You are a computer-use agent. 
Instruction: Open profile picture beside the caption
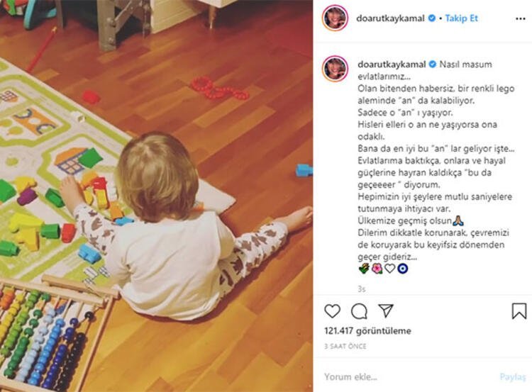click(x=336, y=69)
